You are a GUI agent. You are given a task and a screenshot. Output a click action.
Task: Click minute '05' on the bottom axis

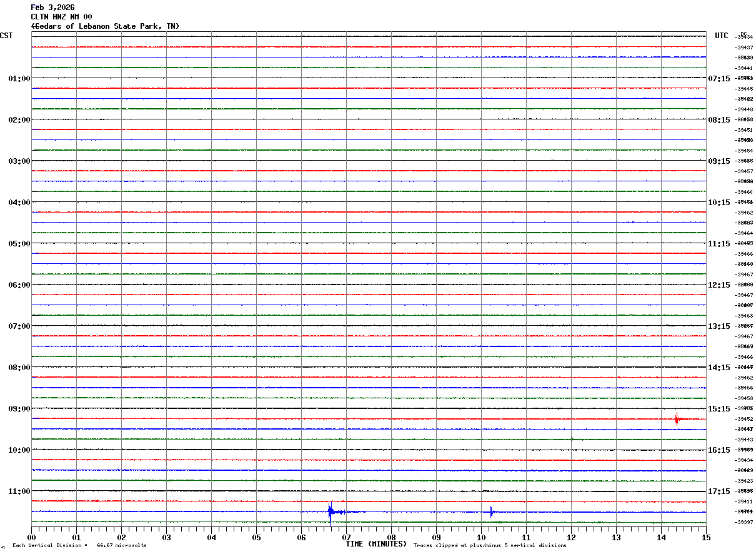(x=257, y=537)
